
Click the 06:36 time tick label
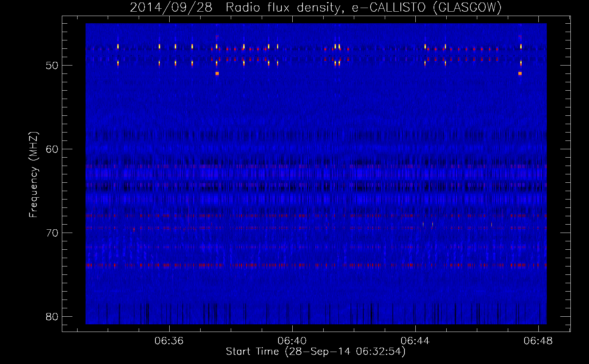point(169,341)
